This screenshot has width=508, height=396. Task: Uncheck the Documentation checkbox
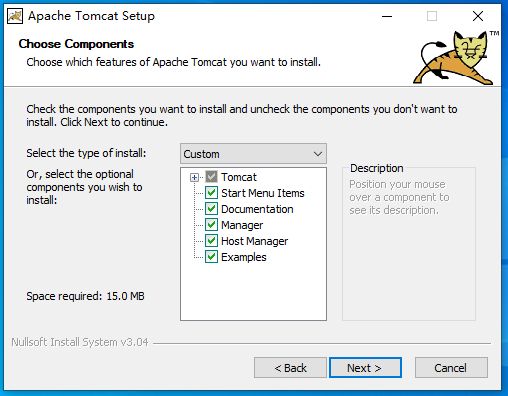(211, 209)
